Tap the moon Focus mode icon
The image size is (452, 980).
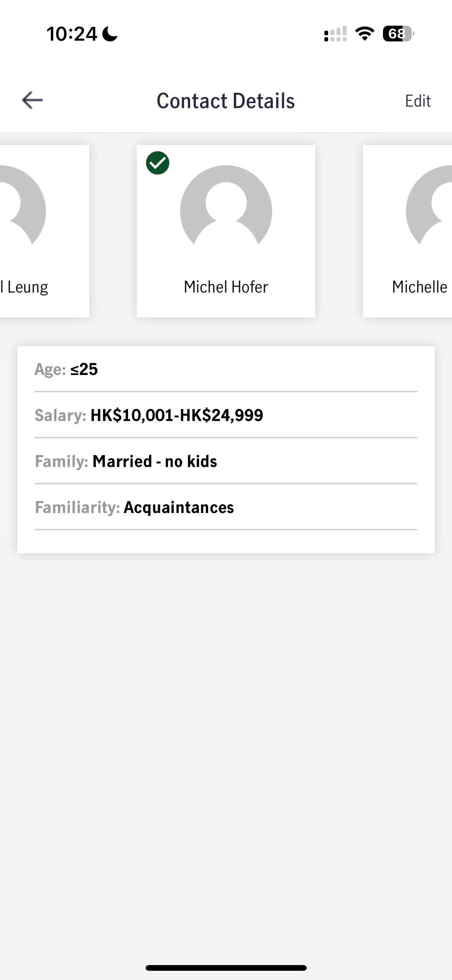click(x=110, y=34)
